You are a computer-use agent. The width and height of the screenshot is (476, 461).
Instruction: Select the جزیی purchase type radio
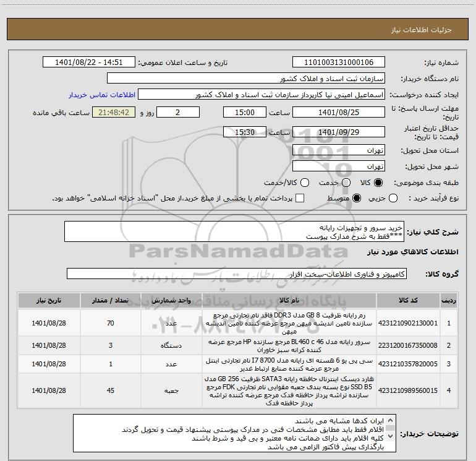[393, 198]
